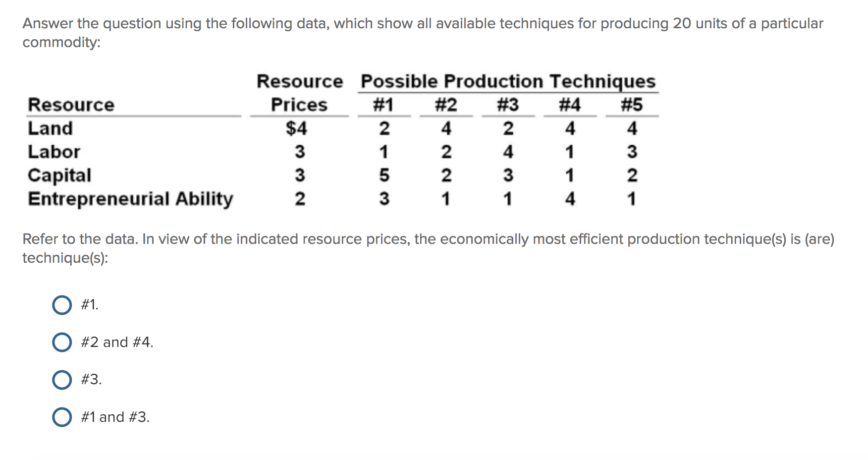Click the Resource Prices column header

point(299,93)
